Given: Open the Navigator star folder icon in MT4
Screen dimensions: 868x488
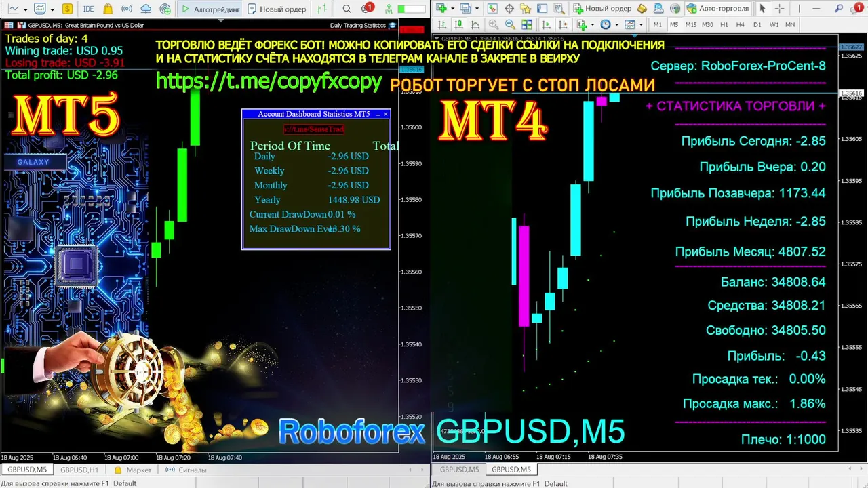Looking at the screenshot, I should pos(526,9).
